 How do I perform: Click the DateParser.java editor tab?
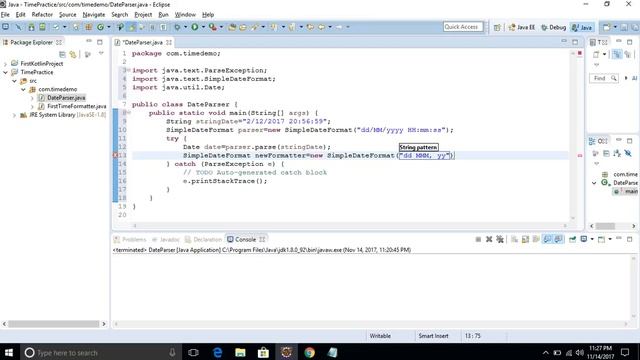[143, 42]
